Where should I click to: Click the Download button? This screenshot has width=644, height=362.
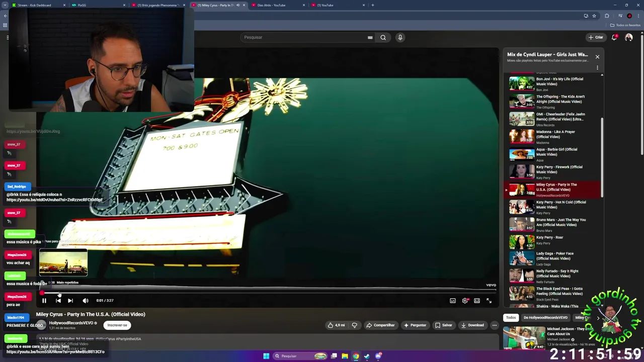click(x=472, y=325)
